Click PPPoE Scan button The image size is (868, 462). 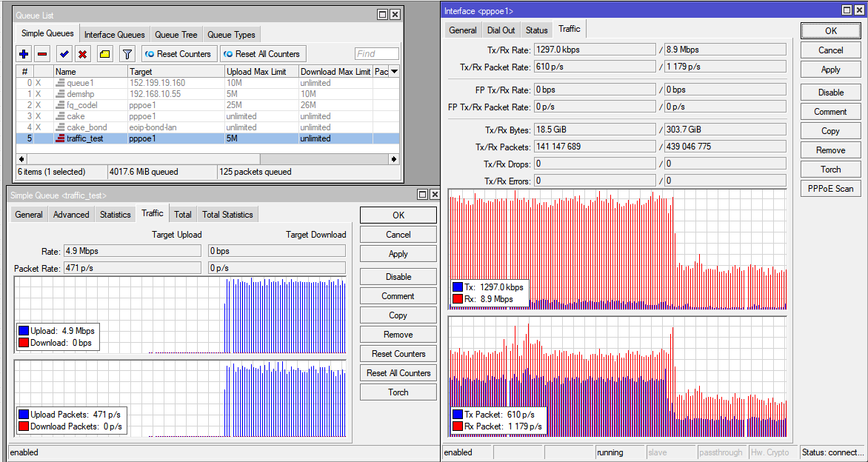(830, 189)
